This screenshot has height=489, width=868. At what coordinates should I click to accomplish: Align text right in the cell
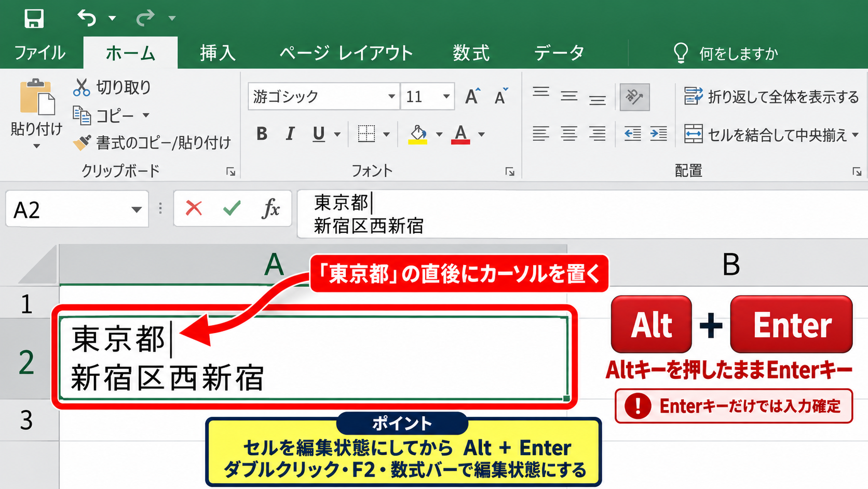598,134
